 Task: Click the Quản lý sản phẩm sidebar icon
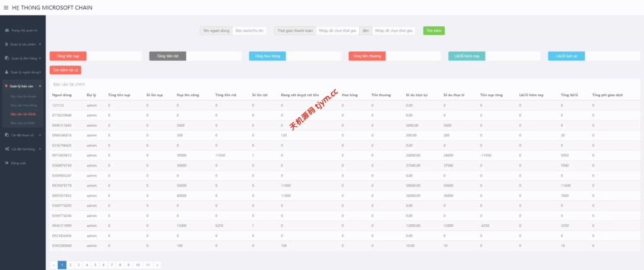[6, 44]
